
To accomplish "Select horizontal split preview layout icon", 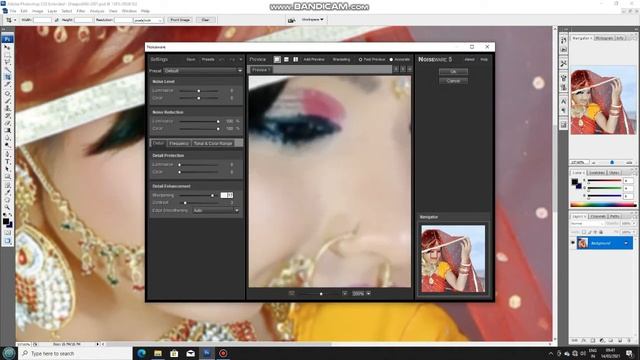I will point(286,60).
